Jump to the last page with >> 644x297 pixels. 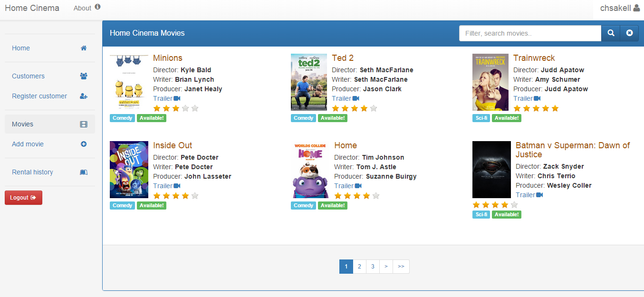pyautogui.click(x=401, y=267)
